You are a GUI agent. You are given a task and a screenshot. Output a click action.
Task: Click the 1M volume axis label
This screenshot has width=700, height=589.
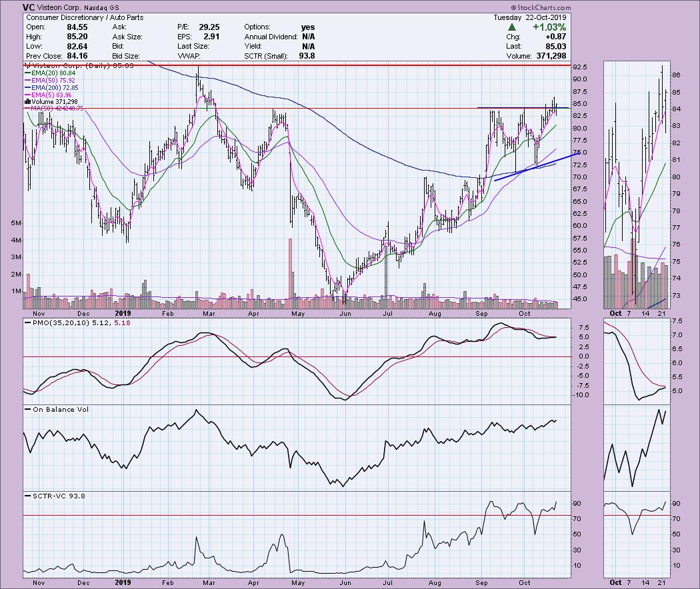pos(15,291)
